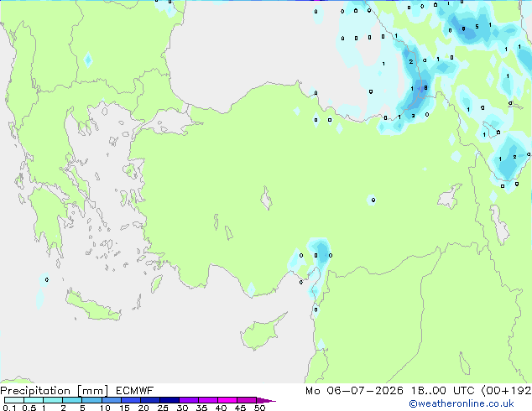Click the 0.1–0.5 mm legend swatch
The image size is (532, 411).
coord(14,400)
